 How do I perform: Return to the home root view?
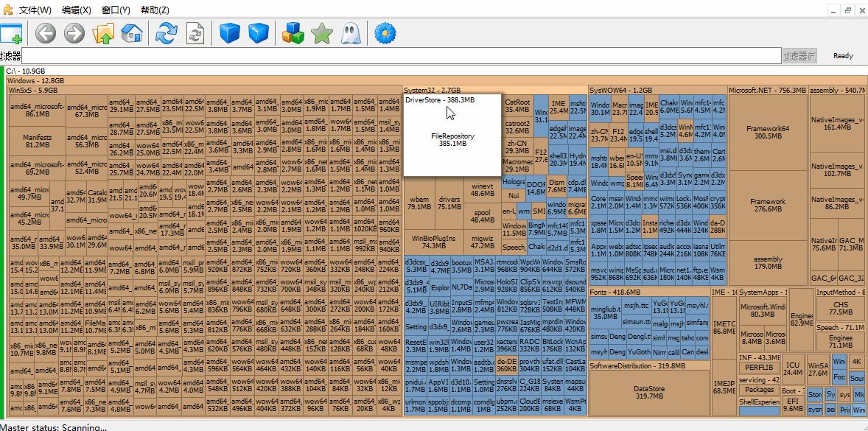point(132,33)
